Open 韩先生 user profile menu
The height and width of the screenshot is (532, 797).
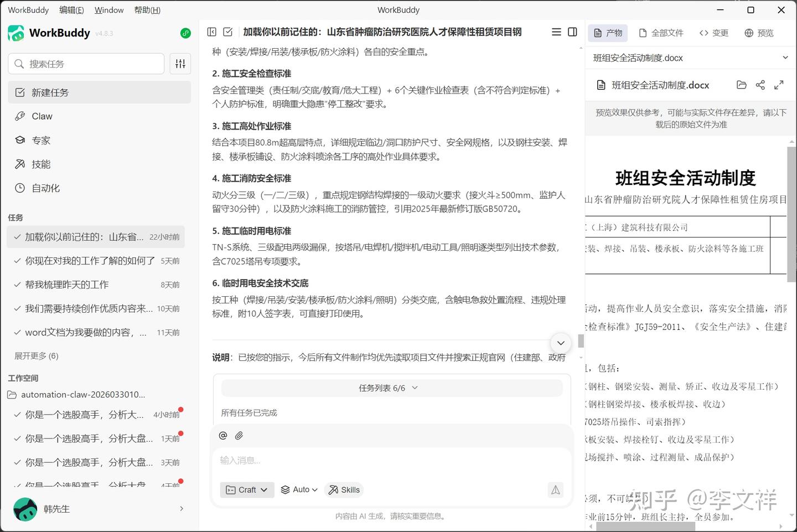click(x=99, y=509)
